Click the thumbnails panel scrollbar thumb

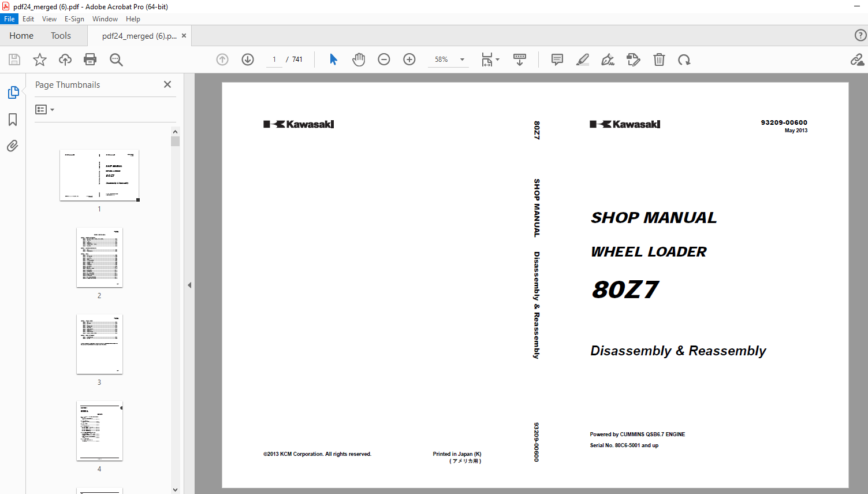pos(176,141)
